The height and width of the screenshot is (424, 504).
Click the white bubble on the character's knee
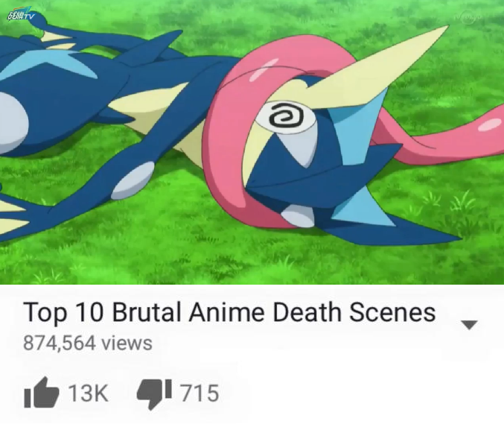click(x=133, y=180)
